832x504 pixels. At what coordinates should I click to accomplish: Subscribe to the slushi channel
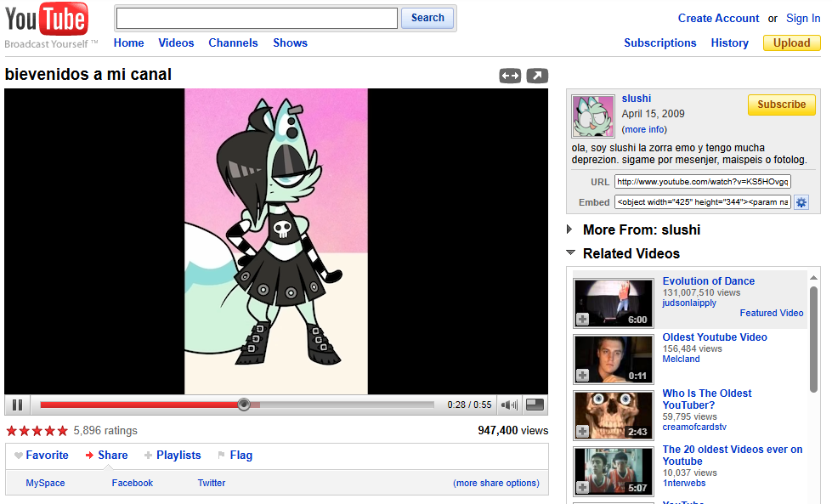(x=781, y=105)
